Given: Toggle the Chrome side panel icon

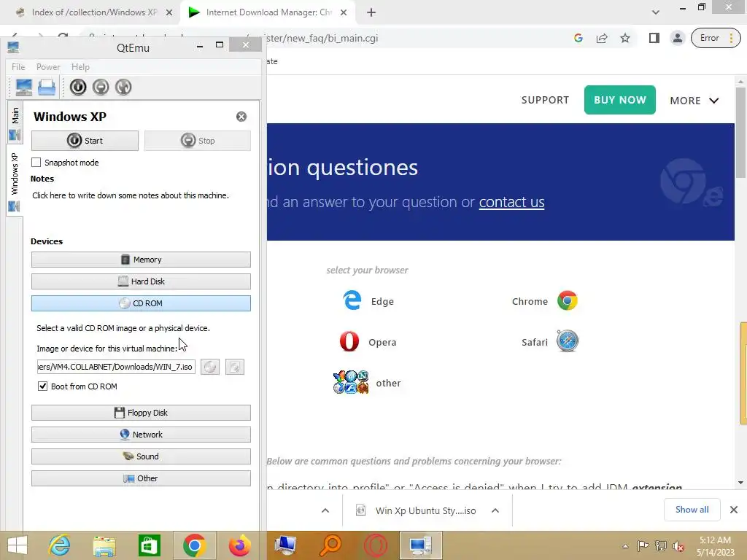Looking at the screenshot, I should coord(654,38).
